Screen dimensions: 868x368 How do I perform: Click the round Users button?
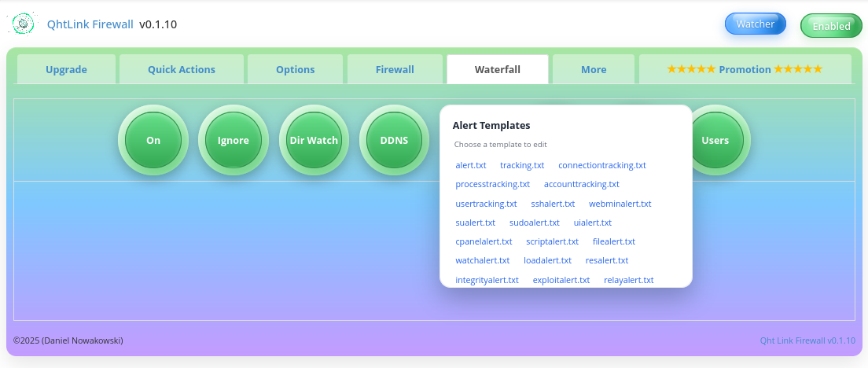pos(715,141)
